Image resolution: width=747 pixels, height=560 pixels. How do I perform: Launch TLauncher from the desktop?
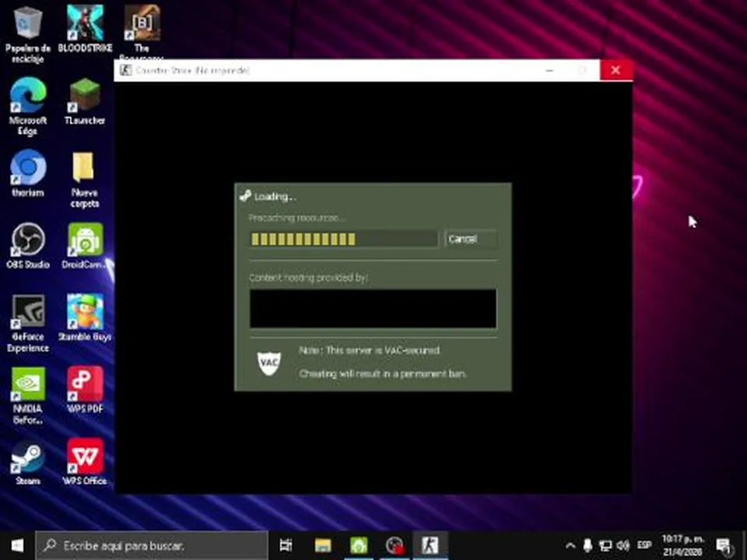click(x=85, y=101)
